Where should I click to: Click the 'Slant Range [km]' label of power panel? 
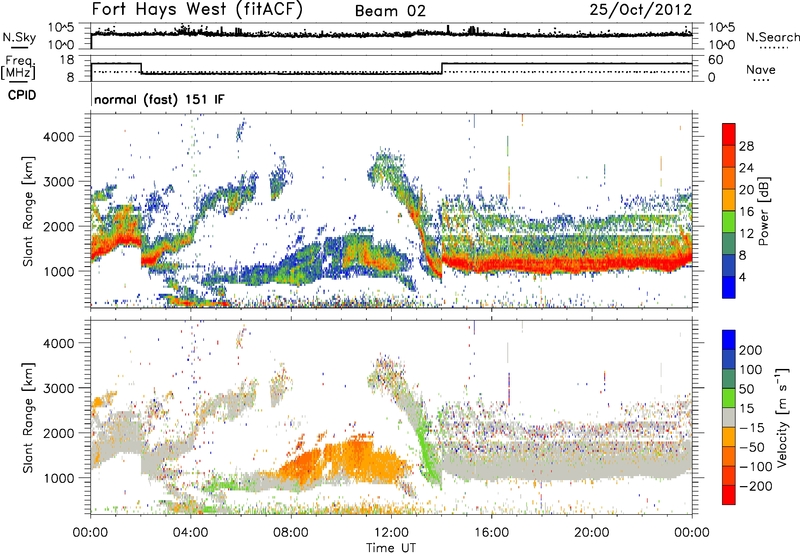[x=28, y=211]
